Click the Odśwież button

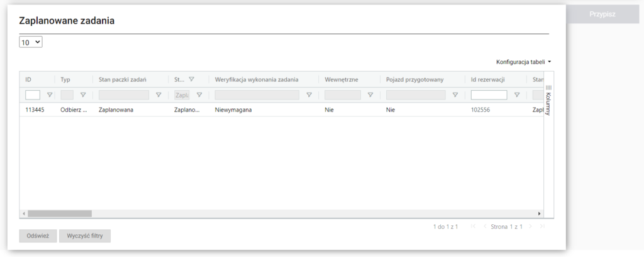[38, 236]
